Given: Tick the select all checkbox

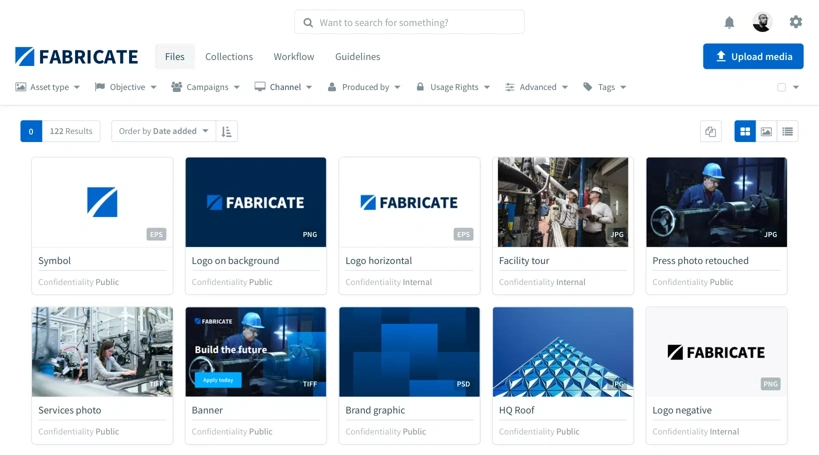Looking at the screenshot, I should (x=782, y=87).
